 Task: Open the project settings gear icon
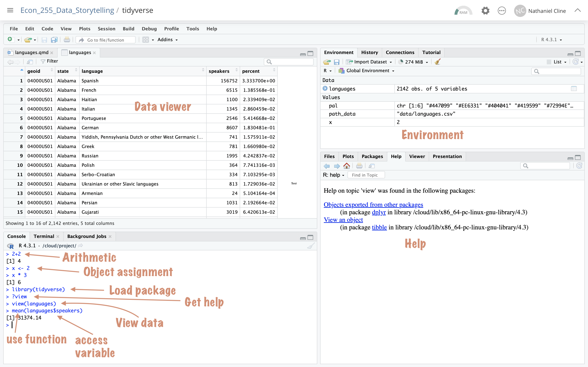pos(485,11)
